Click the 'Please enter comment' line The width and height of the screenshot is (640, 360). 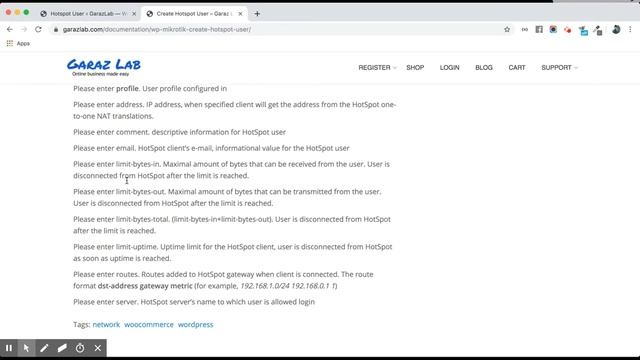179,132
